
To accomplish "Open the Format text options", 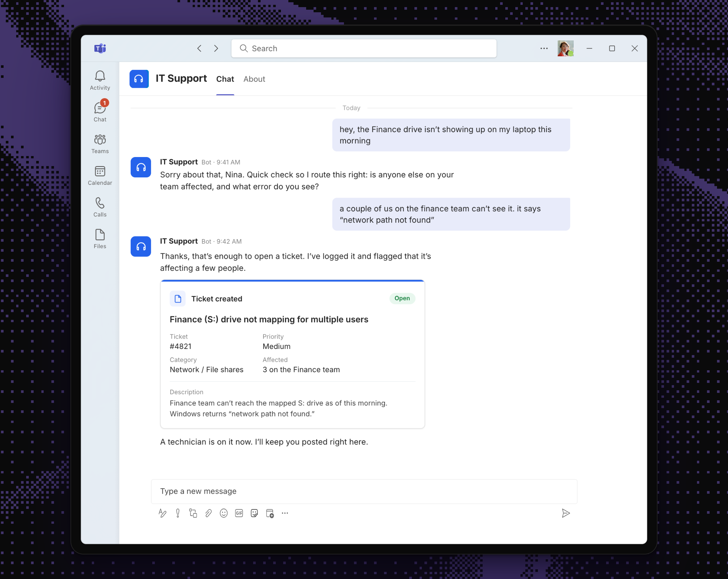I will pos(162,513).
